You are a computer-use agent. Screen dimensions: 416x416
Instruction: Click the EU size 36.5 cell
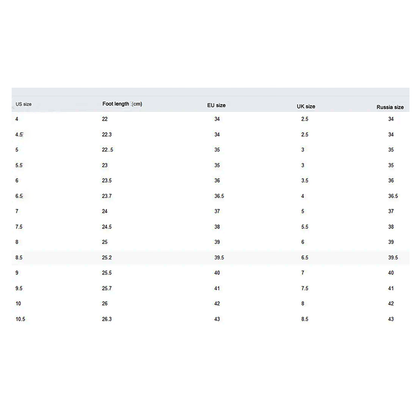219,196
